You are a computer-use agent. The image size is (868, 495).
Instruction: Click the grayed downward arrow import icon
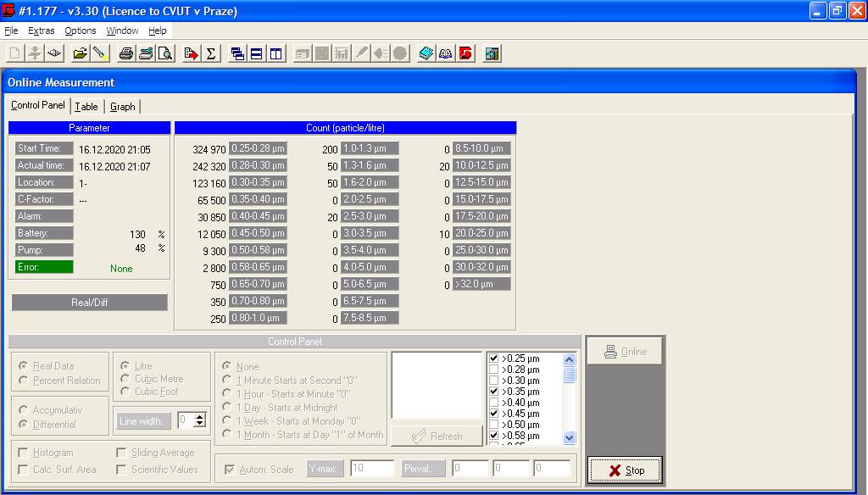click(x=35, y=53)
